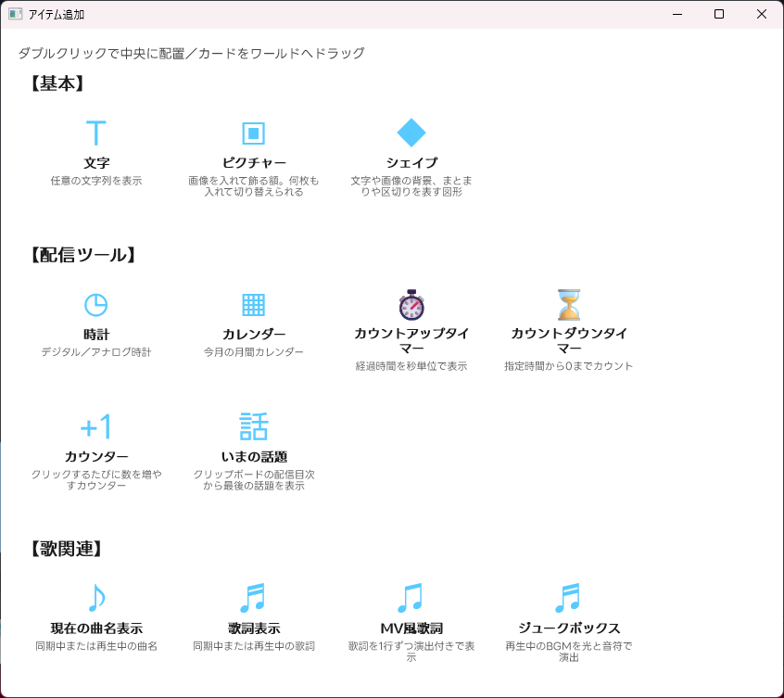
Task: Click the カレンダー card title
Action: [254, 335]
